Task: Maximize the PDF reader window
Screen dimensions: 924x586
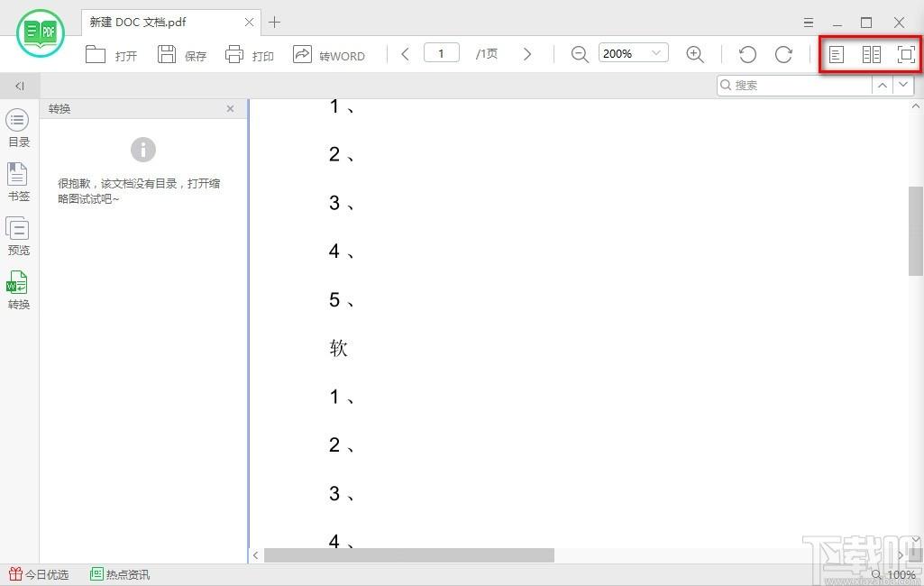Action: (866, 23)
